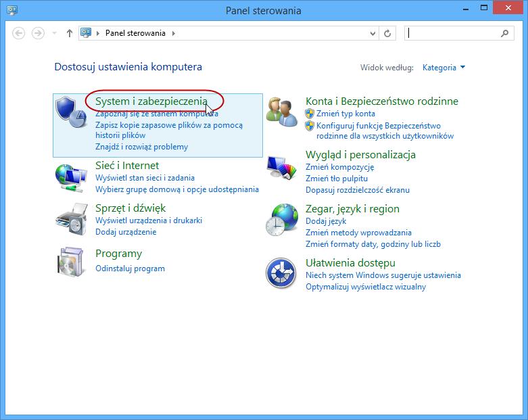Click Zmień kompozycję link
Image resolution: width=528 pixels, height=420 pixels.
339,167
